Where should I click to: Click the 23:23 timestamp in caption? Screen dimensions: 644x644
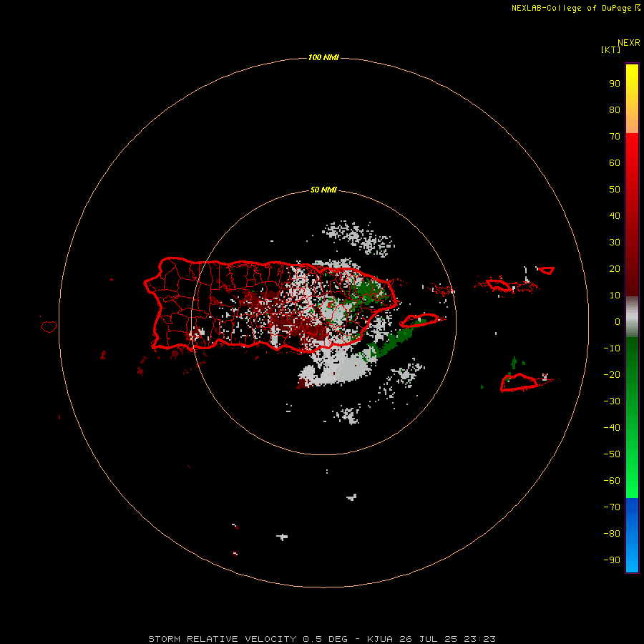pos(479,639)
